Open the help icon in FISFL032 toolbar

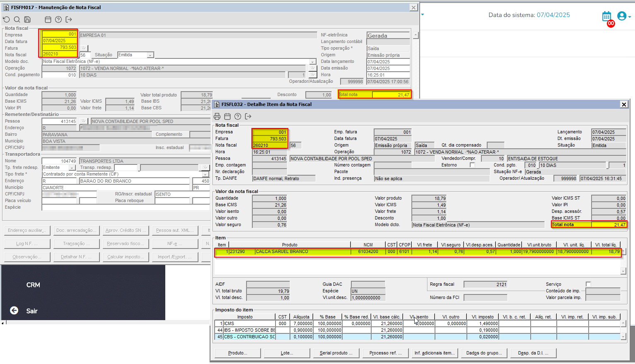click(x=238, y=116)
